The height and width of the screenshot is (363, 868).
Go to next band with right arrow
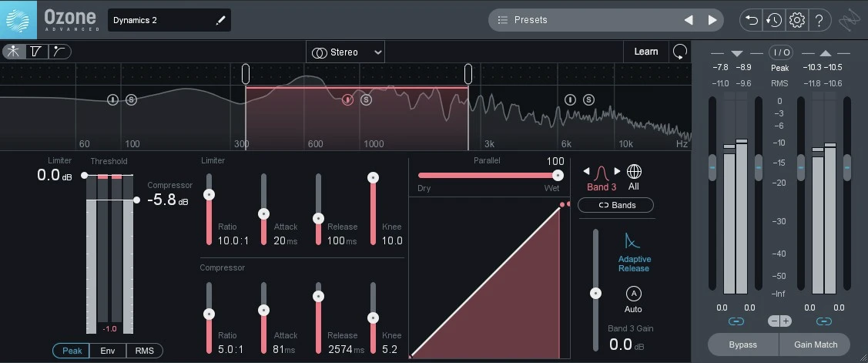point(617,172)
